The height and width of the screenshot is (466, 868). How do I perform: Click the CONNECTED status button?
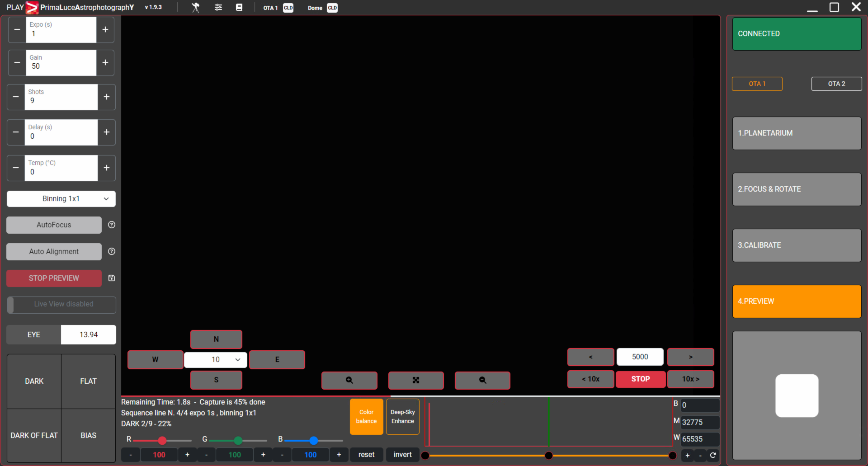coord(797,34)
